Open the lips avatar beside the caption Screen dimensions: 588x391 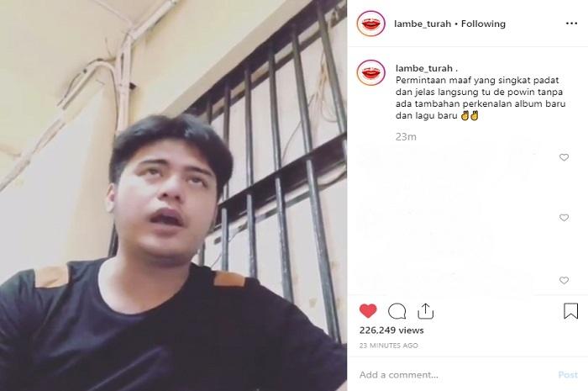[371, 72]
